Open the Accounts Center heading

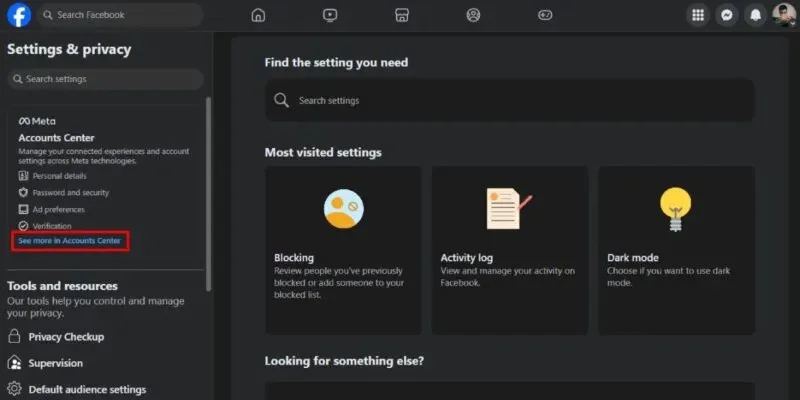point(56,138)
